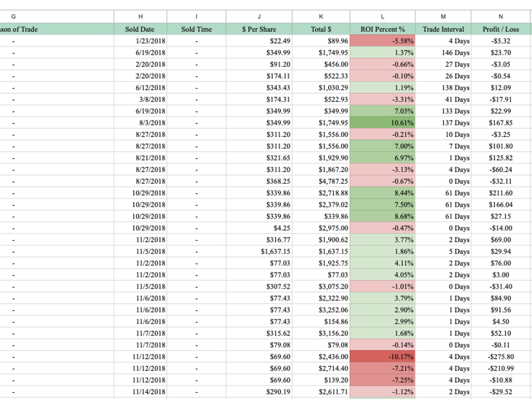Click the 10.61% ROI cell
The image size is (532, 399).
(x=383, y=123)
